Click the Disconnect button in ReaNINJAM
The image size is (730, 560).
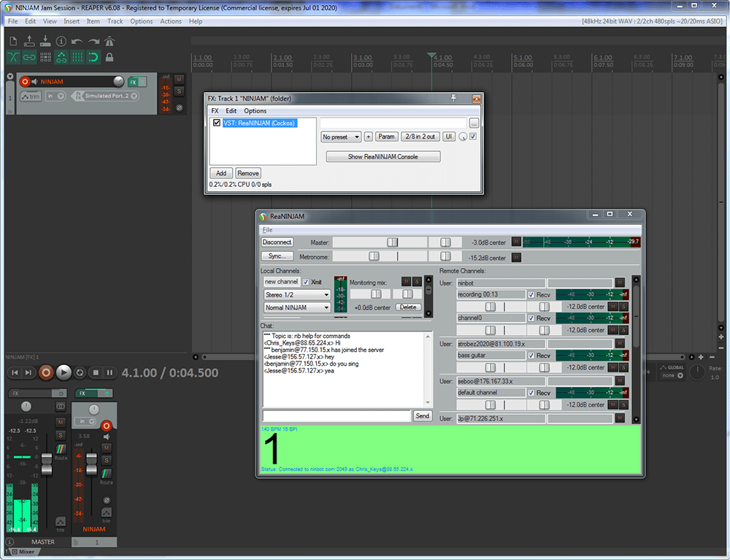point(277,242)
